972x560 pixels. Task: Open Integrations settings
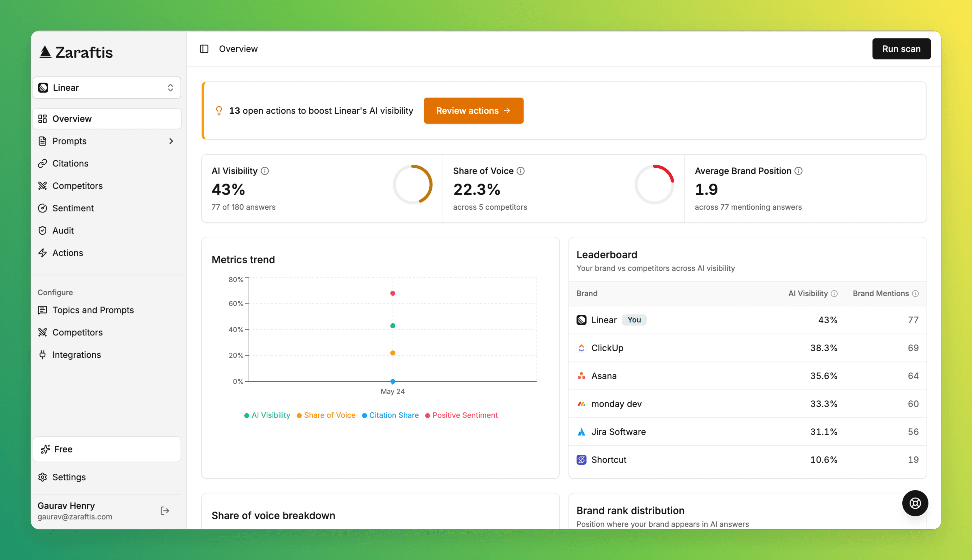(x=107, y=355)
